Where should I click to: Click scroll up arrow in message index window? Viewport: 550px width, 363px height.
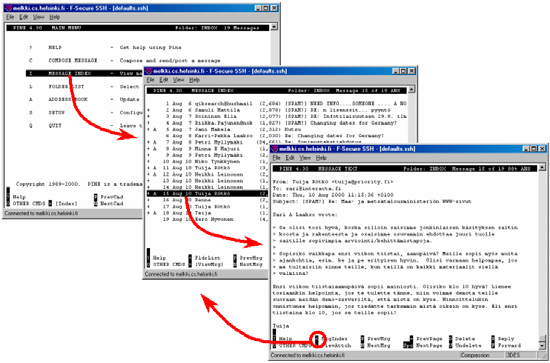[411, 89]
